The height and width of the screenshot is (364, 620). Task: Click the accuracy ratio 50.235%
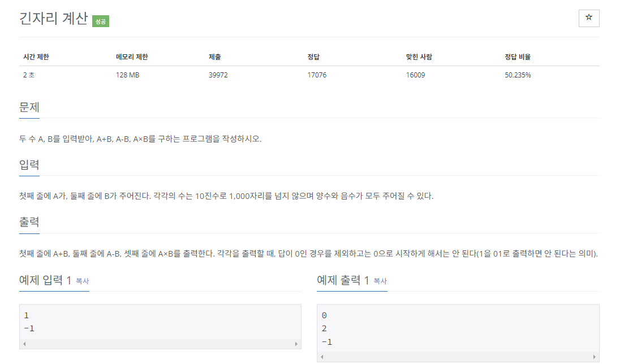[518, 75]
